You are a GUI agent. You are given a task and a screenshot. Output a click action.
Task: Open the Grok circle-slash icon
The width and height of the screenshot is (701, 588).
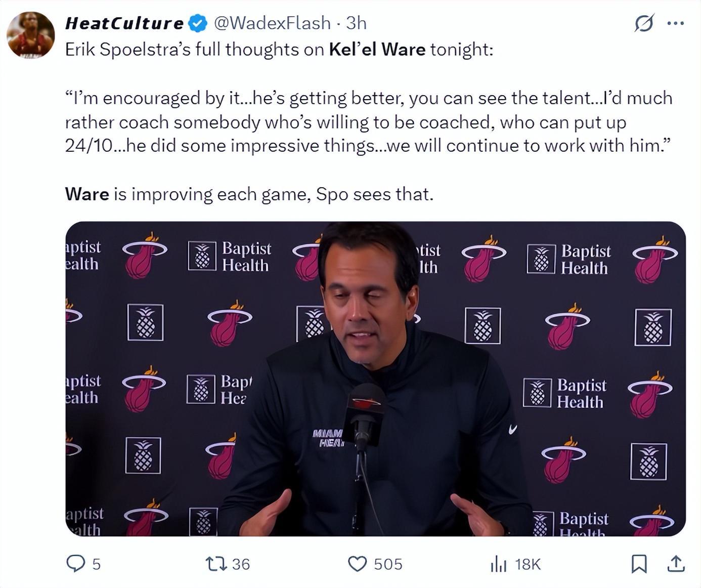tap(644, 23)
